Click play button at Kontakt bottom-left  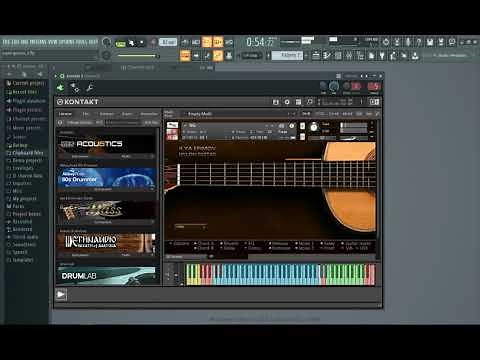click(61, 295)
